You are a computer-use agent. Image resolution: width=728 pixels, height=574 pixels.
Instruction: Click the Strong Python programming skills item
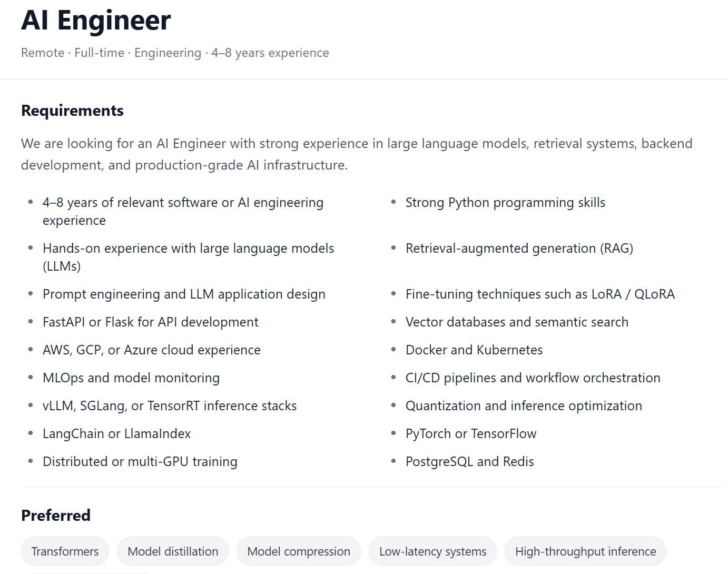(505, 202)
